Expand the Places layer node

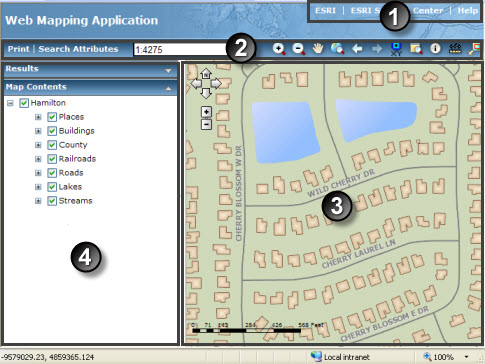(38, 117)
